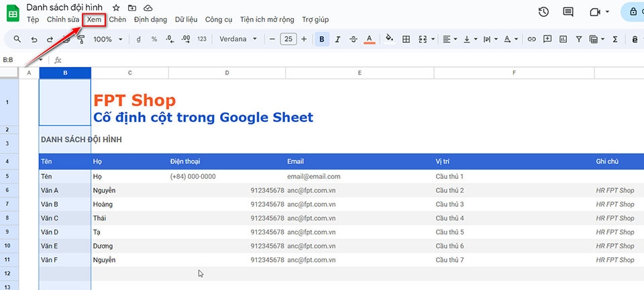Click the document title Danh sách đội hình
The image size is (644, 290).
[64, 7]
